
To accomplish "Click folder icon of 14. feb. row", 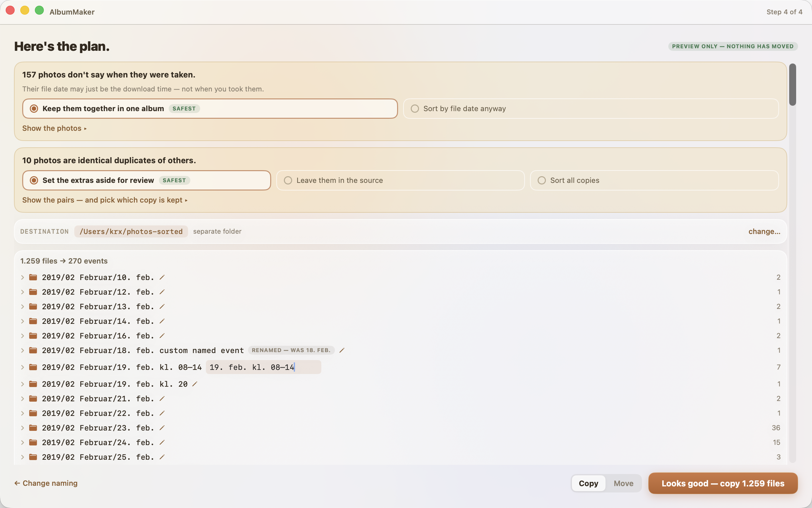I will [33, 321].
